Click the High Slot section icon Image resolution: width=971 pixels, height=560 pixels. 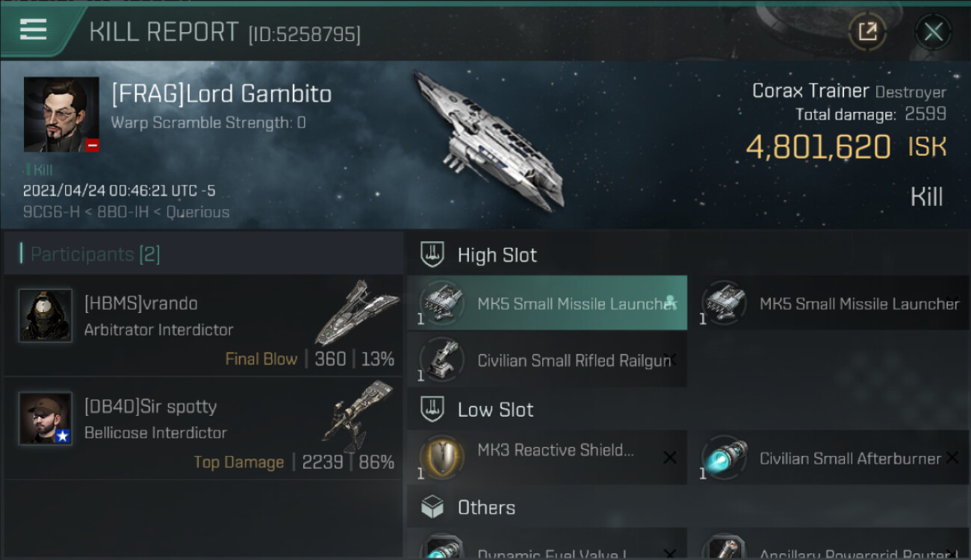pos(432,255)
